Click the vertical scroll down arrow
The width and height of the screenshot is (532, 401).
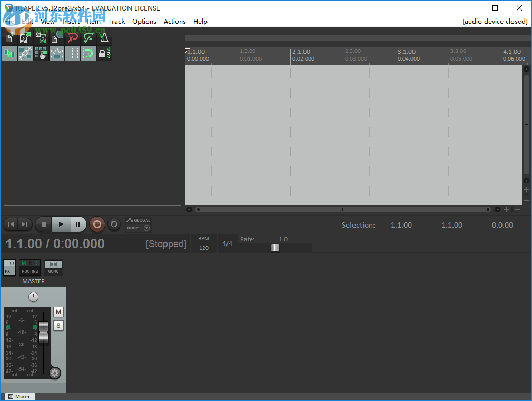[527, 181]
